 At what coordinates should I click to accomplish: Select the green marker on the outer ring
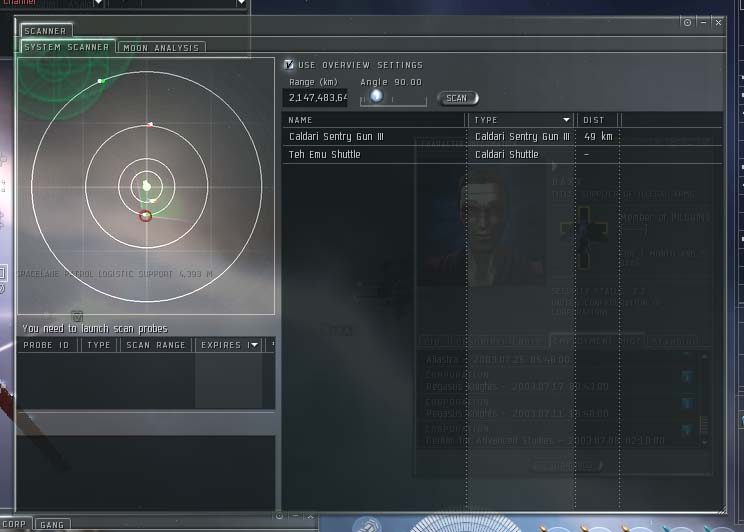click(x=100, y=80)
